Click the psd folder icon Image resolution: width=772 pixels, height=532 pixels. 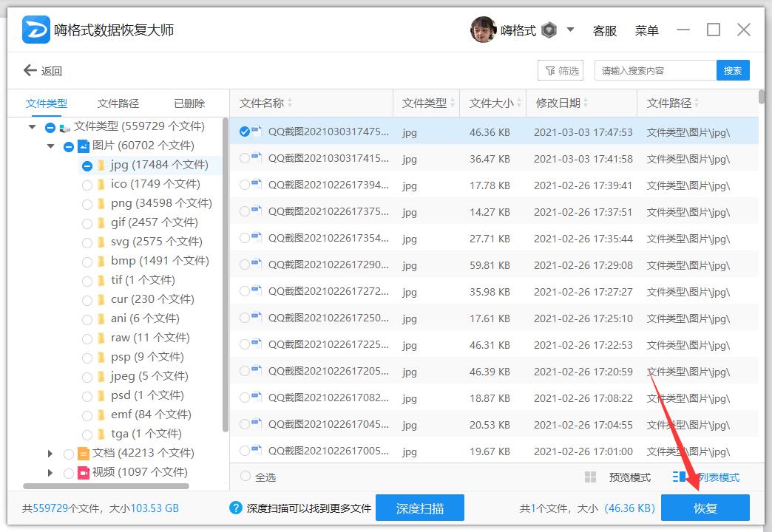click(x=101, y=396)
